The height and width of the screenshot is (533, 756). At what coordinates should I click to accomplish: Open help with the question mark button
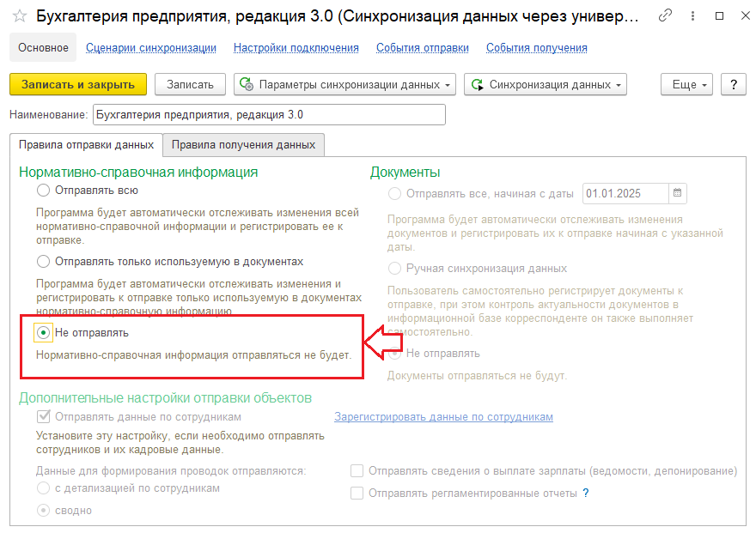[x=734, y=85]
